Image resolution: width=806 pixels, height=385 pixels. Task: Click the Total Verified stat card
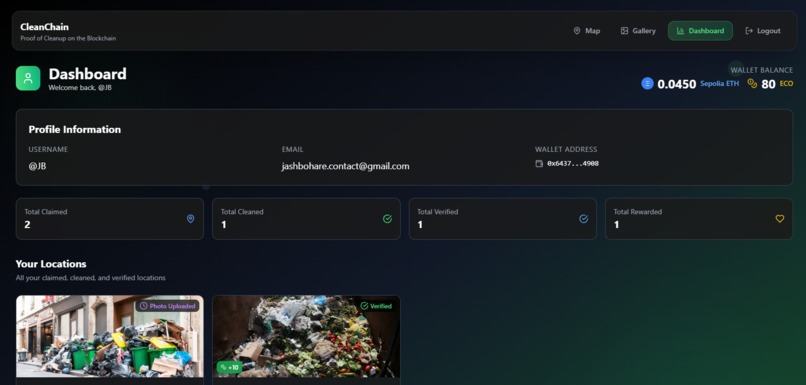pyautogui.click(x=503, y=219)
